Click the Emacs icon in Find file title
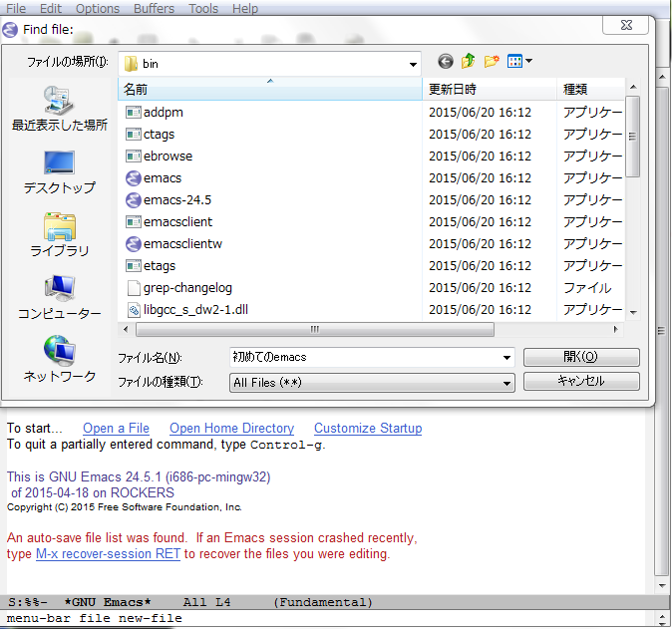The height and width of the screenshot is (629, 672). coord(10,30)
